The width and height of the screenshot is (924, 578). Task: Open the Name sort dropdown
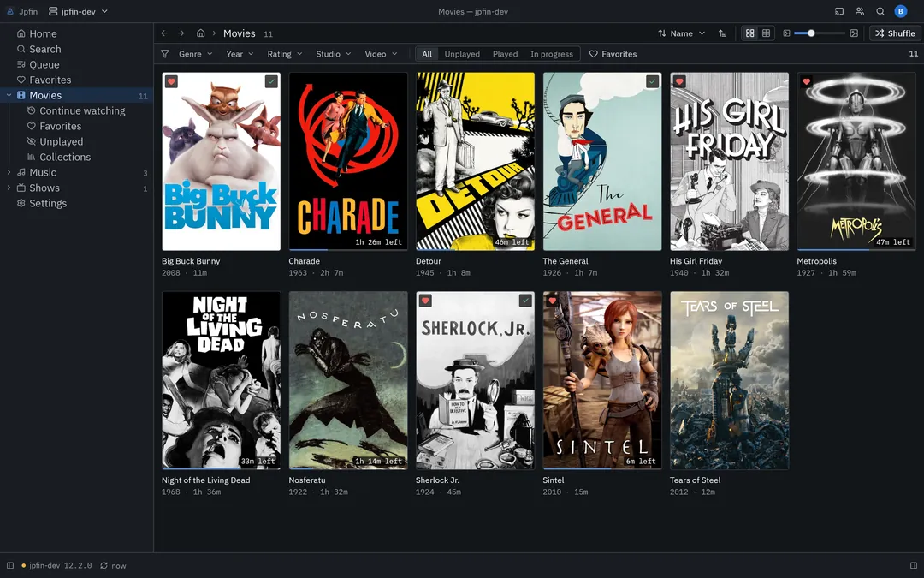pos(681,33)
